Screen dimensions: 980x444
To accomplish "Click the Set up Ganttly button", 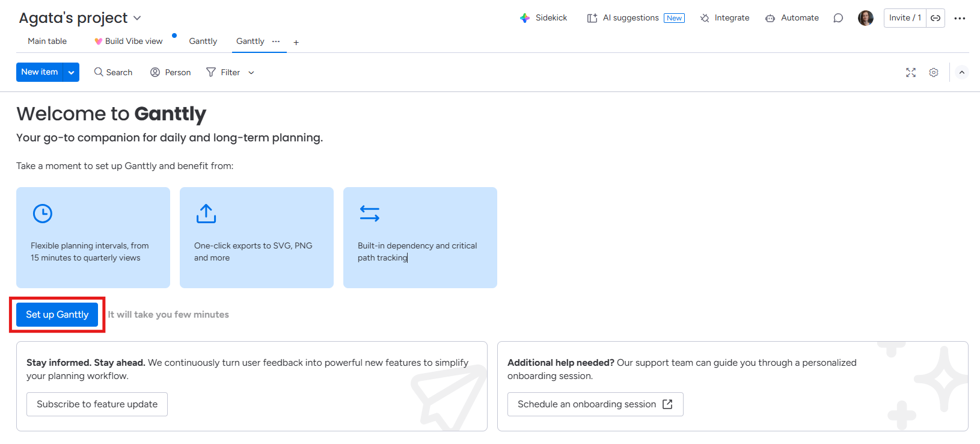I will coord(57,315).
